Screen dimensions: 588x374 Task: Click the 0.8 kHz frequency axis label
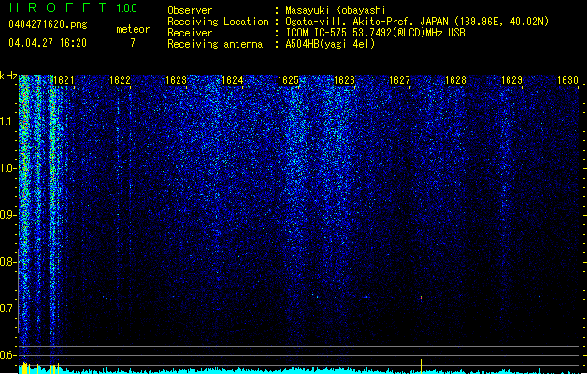point(8,262)
